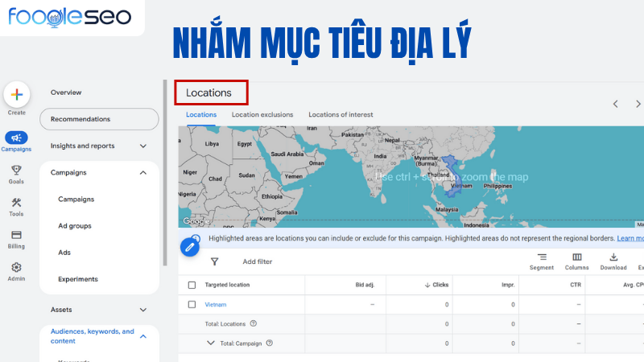644x362 pixels.
Task: Open Overview in the side menu
Action: (66, 93)
